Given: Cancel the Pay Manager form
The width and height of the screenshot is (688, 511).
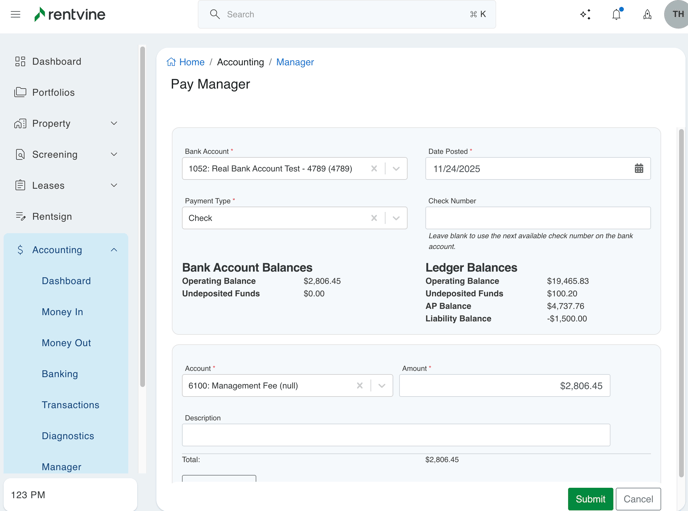Looking at the screenshot, I should 638,499.
